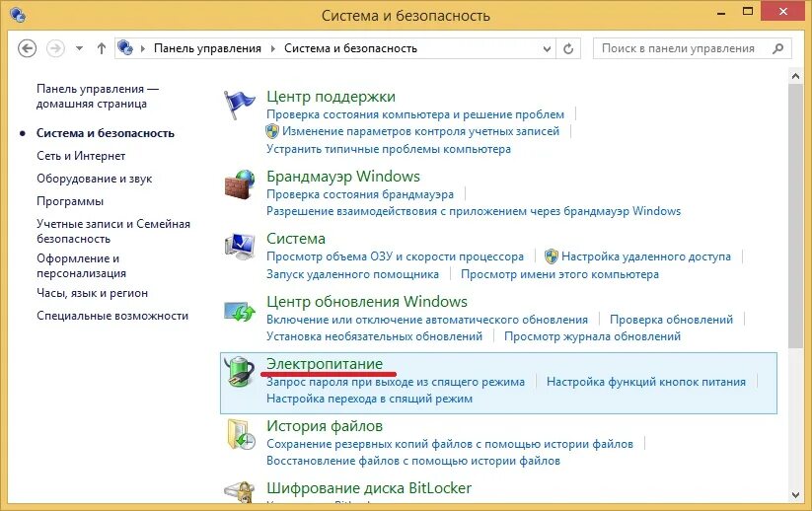Viewport: 812px width, 511px height.
Task: Open Сеть и Интернет category
Action: [81, 156]
